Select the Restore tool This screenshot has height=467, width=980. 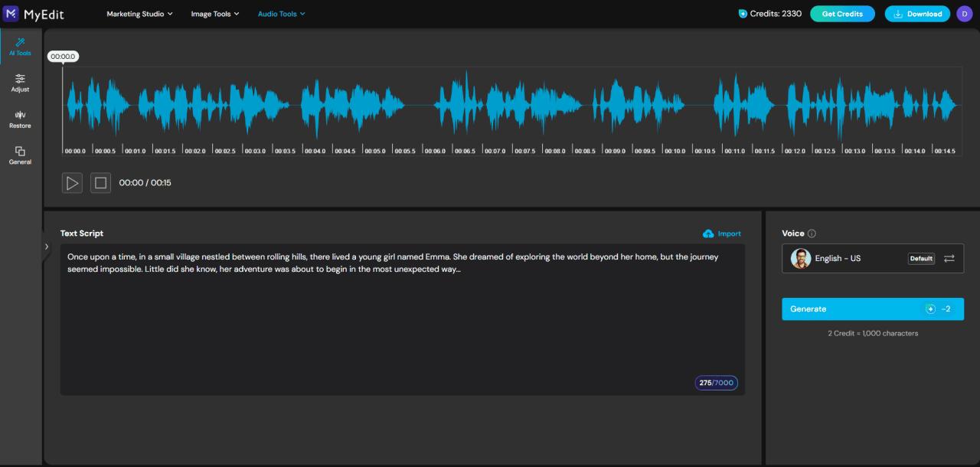coord(20,119)
